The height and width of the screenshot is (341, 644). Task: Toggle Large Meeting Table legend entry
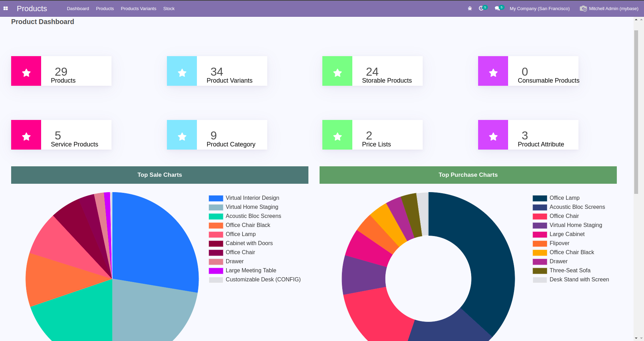click(x=243, y=271)
